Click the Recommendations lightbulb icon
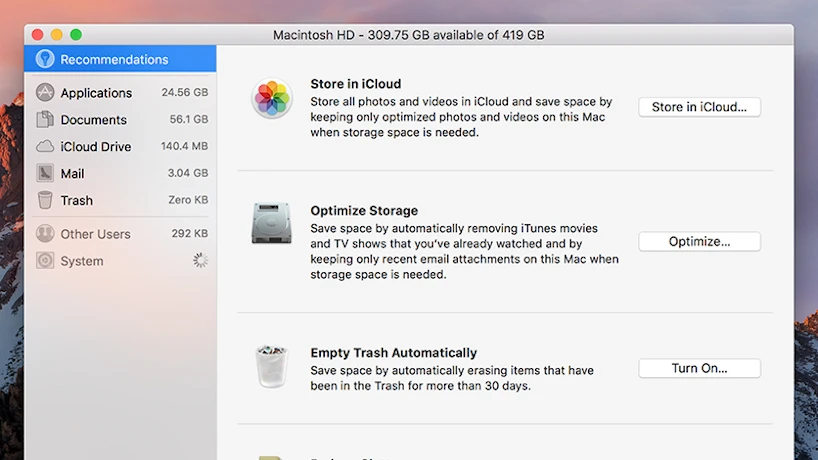 point(45,59)
